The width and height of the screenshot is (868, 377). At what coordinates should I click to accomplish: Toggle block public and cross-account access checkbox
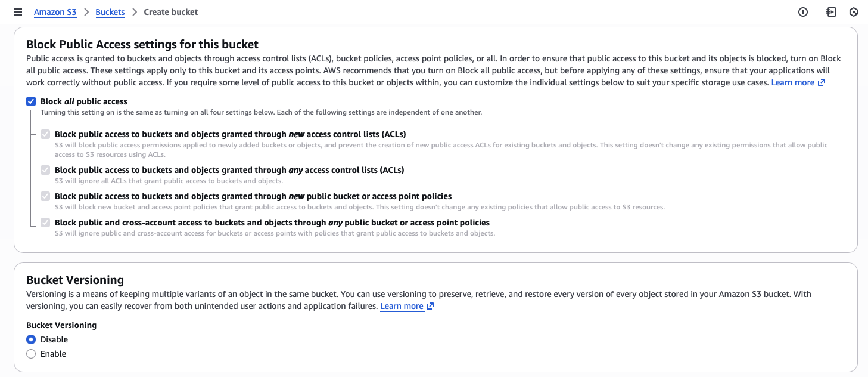(x=45, y=223)
